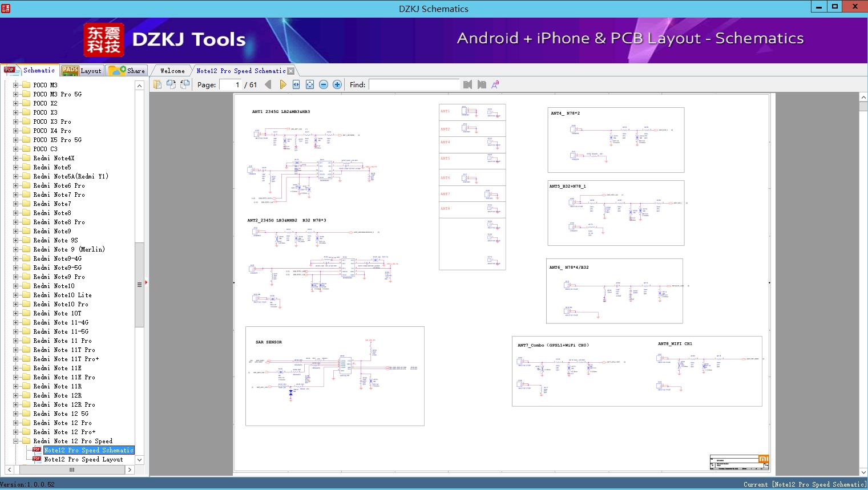Click the ANT4_N78*2 schematic block
The height and width of the screenshot is (490, 868).
[x=616, y=140]
